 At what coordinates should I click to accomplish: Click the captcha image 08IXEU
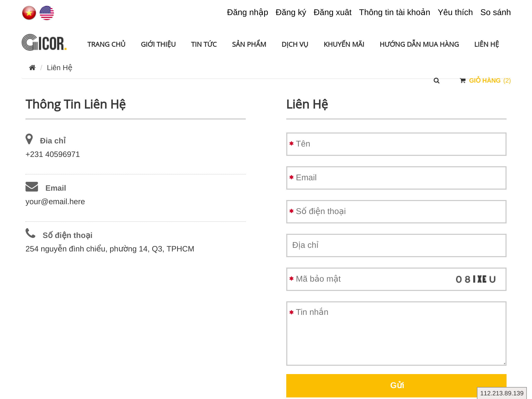point(476,279)
